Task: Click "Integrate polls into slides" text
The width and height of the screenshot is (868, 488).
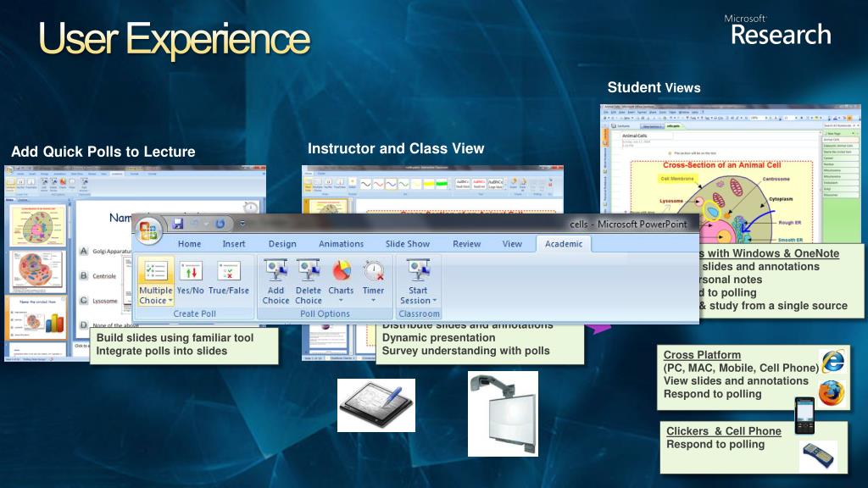Action: click(x=162, y=351)
